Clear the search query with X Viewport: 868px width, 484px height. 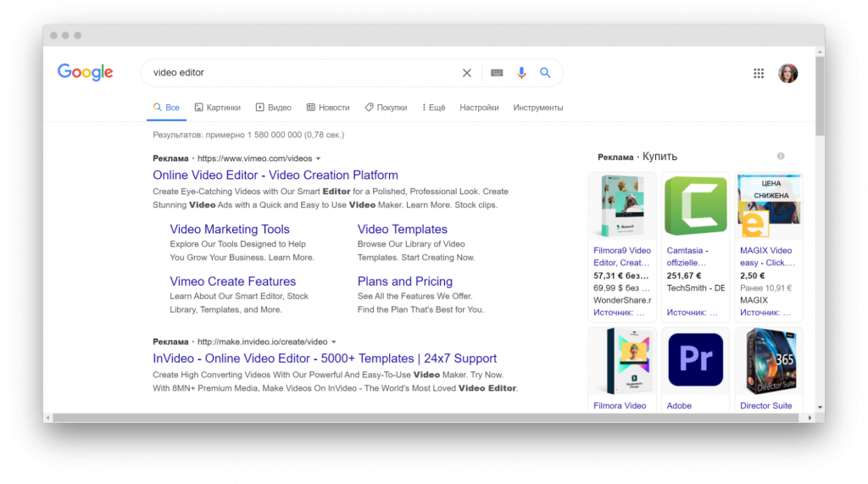tap(466, 73)
